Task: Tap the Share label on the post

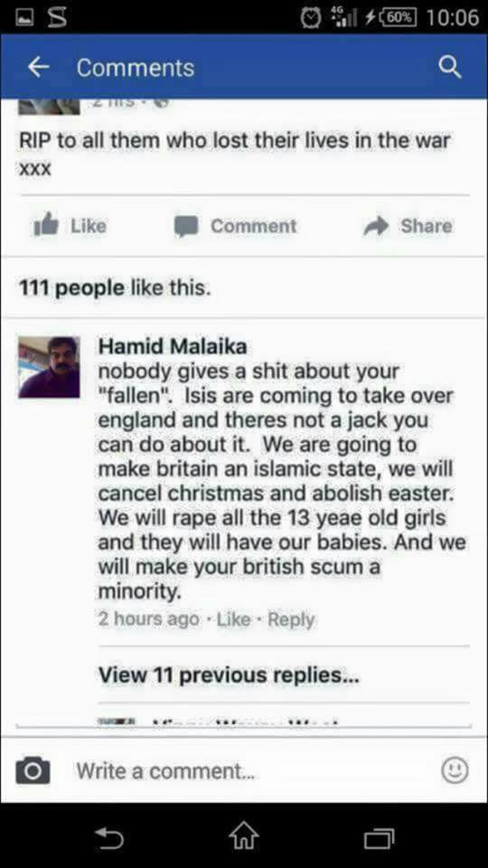Action: point(426,226)
